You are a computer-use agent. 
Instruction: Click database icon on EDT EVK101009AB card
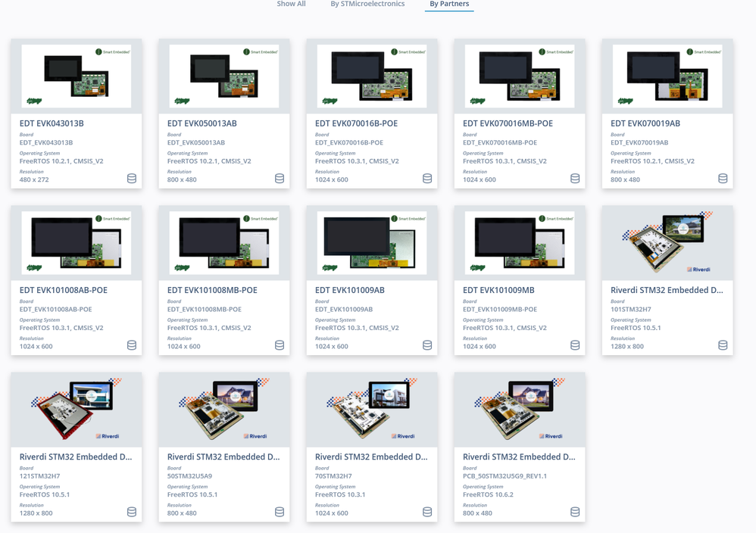click(427, 345)
